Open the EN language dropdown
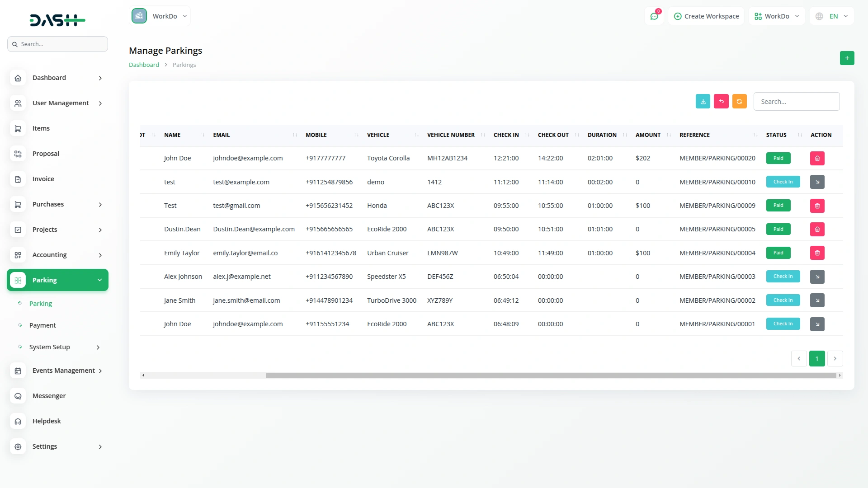This screenshot has width=868, height=488. point(832,16)
